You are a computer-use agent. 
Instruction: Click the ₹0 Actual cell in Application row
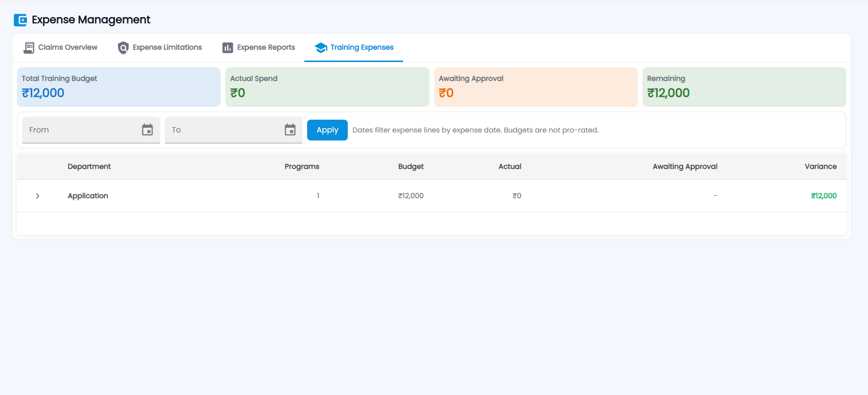(x=517, y=196)
